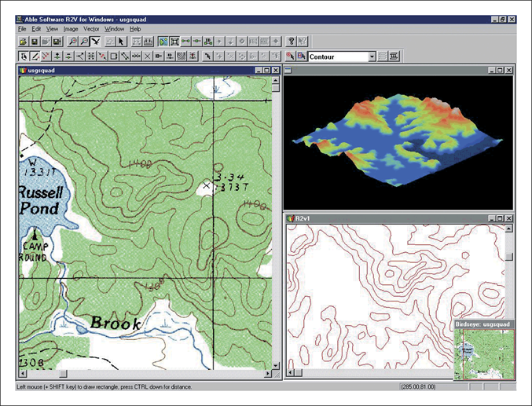Expand the Contour layer dropdown
The height and width of the screenshot is (406, 532).
pyautogui.click(x=372, y=57)
